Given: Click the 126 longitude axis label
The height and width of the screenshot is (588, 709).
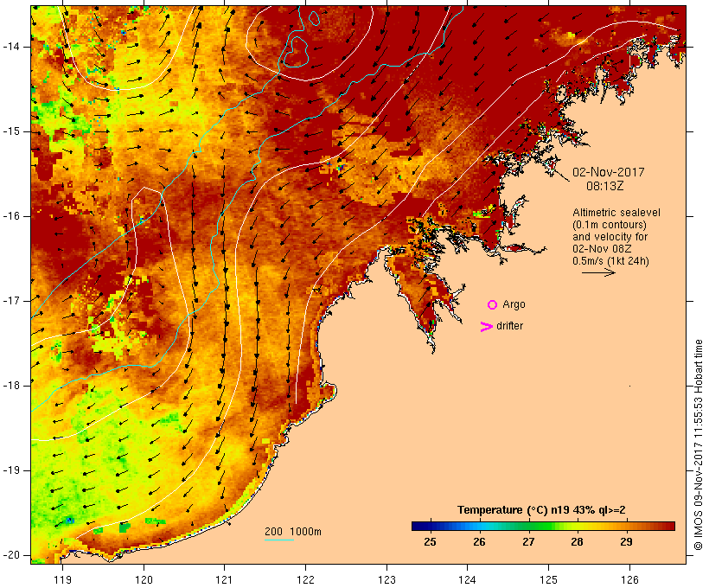Looking at the screenshot, I should pos(629,579).
